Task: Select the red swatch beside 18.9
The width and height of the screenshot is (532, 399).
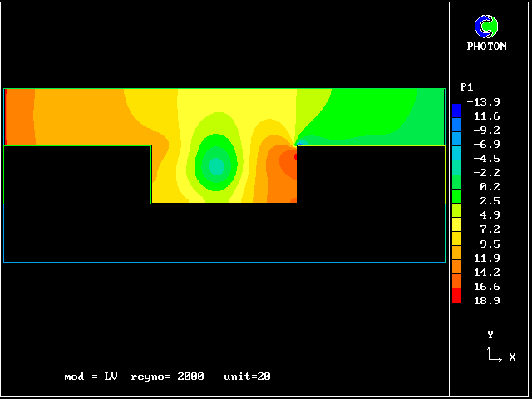Action: (x=456, y=296)
